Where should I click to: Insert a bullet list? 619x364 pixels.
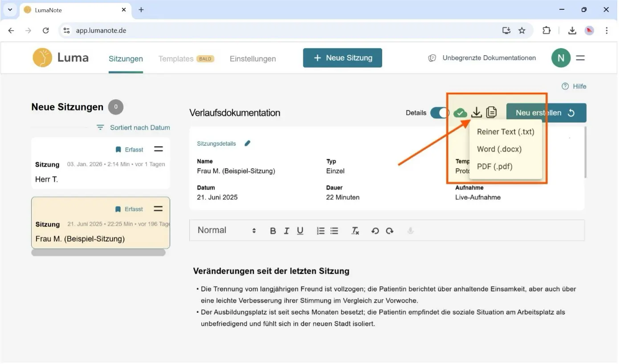pyautogui.click(x=334, y=231)
